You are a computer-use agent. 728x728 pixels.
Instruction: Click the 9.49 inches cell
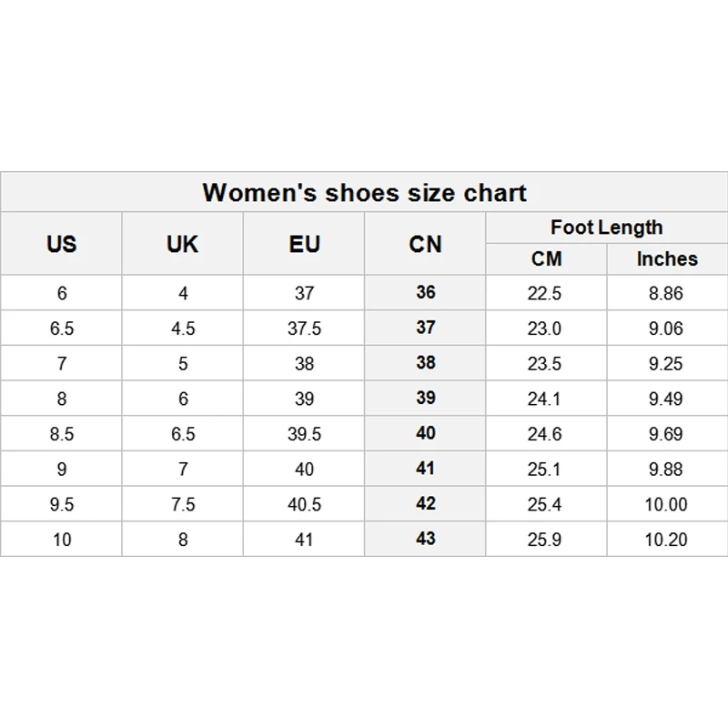[x=666, y=399]
